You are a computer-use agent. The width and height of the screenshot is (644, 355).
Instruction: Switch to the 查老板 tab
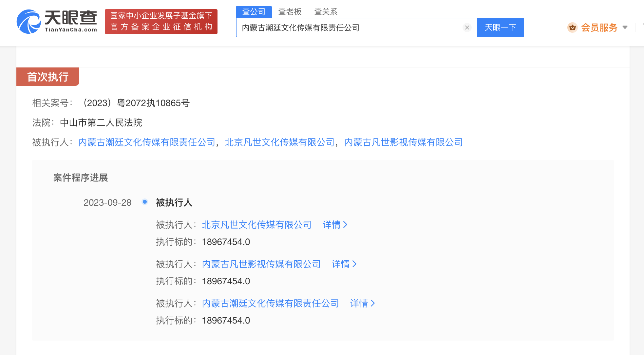click(290, 12)
